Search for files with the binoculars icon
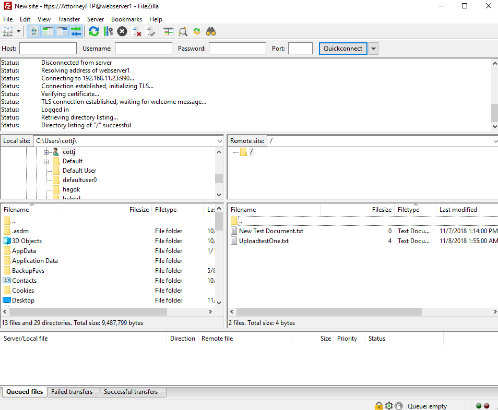The height and width of the screenshot is (410, 498). pyautogui.click(x=211, y=32)
